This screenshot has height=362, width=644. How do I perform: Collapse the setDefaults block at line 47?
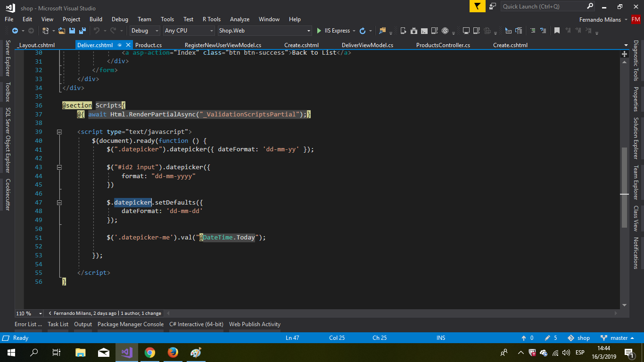(x=59, y=203)
